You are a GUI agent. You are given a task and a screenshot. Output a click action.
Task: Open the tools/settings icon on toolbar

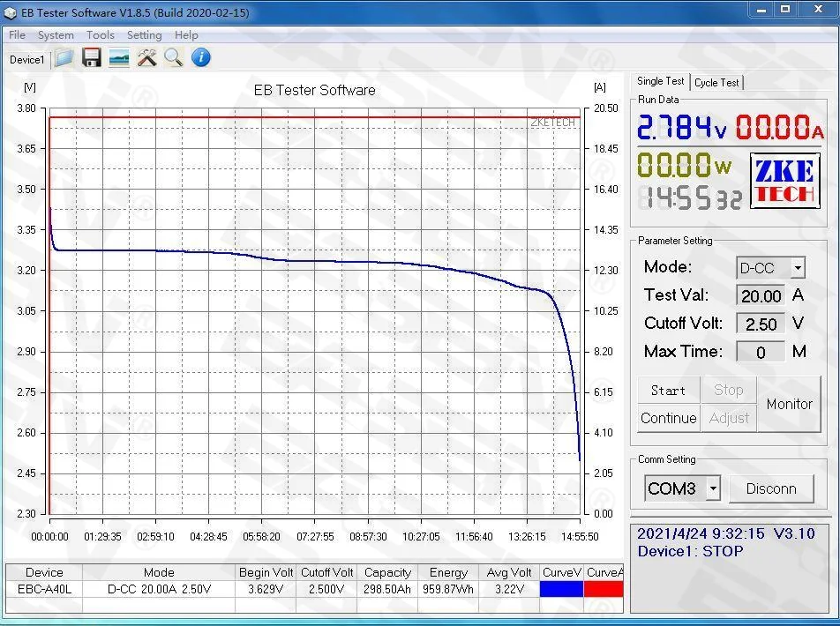coord(146,57)
